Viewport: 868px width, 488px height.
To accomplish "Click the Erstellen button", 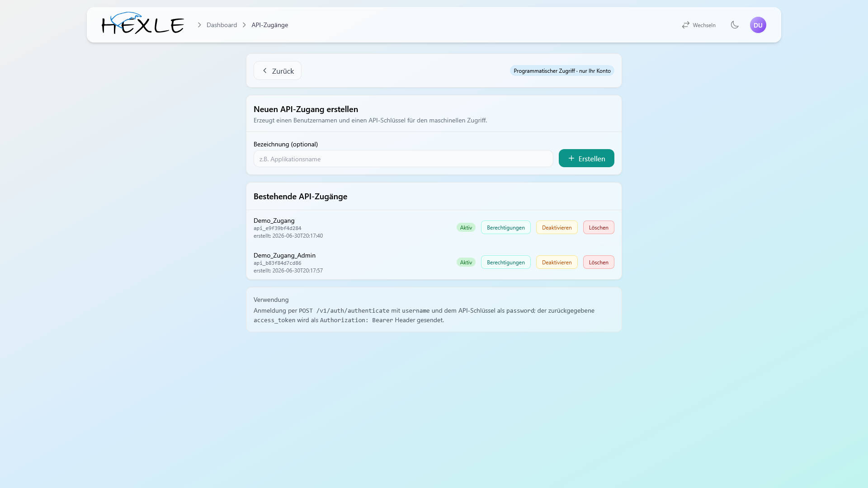I will 586,158.
